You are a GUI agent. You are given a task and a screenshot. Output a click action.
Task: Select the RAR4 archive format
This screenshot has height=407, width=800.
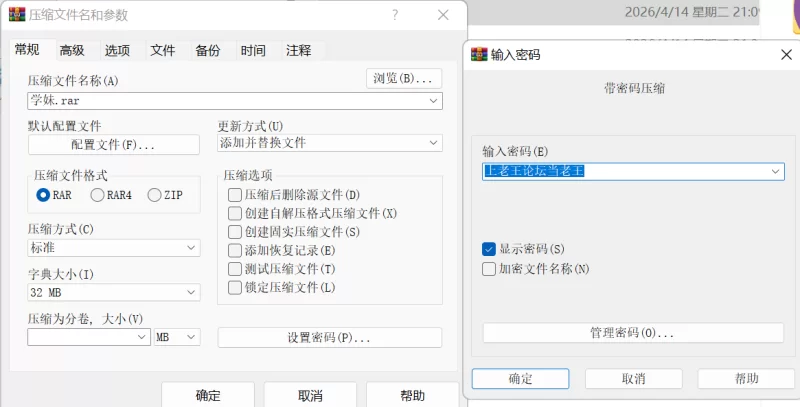[98, 195]
